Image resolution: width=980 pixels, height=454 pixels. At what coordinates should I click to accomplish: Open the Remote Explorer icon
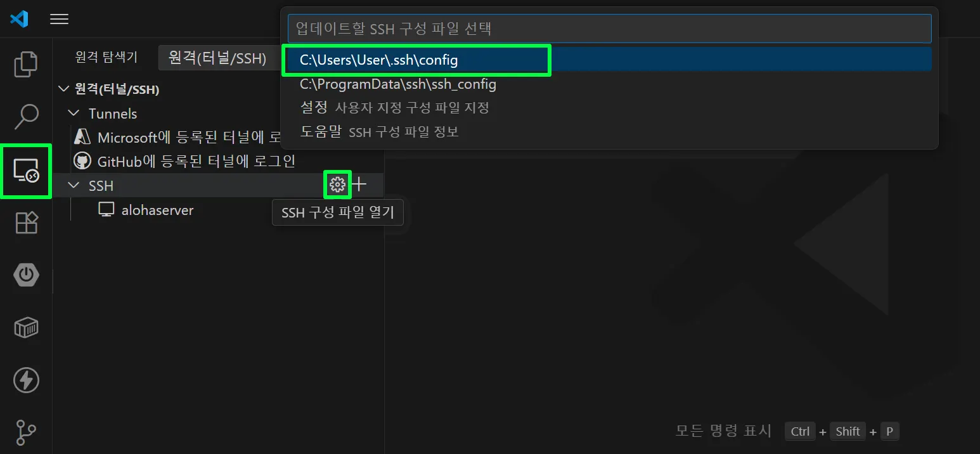[26, 171]
